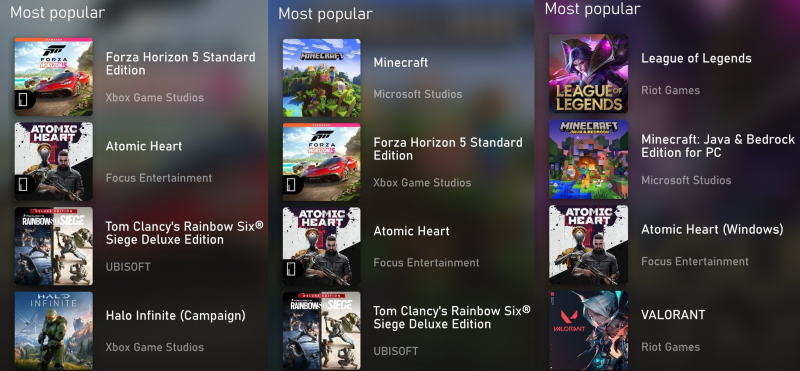Open Rainbow Six Siege cover in middle column
This screenshot has height=371, width=800.
[321, 331]
